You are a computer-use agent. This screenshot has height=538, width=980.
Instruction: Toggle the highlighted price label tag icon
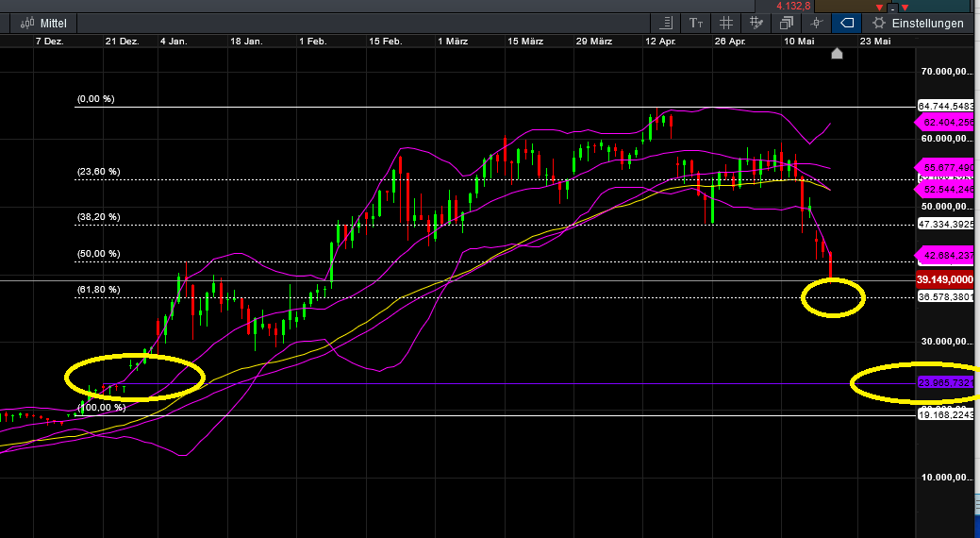click(847, 24)
